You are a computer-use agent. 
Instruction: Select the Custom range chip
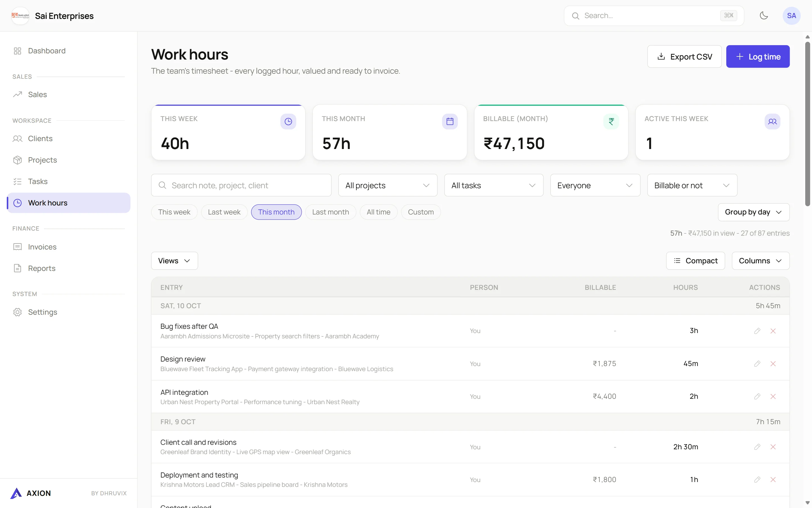(420, 212)
